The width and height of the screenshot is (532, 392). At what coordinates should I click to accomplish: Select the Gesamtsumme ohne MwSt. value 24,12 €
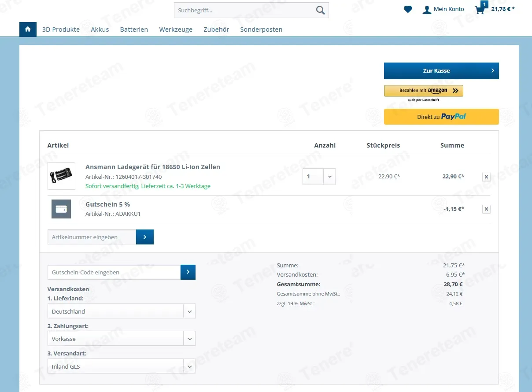(454, 294)
